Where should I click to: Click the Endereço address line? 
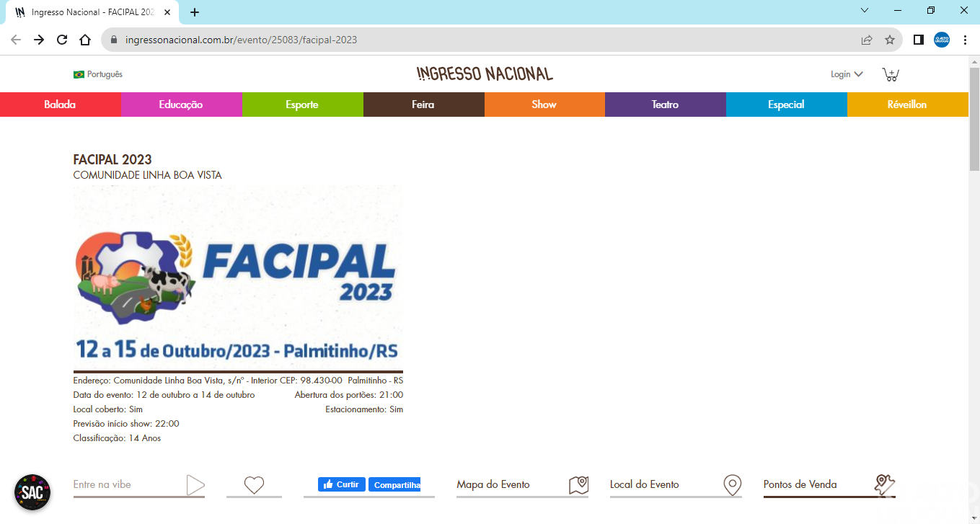[x=238, y=381]
